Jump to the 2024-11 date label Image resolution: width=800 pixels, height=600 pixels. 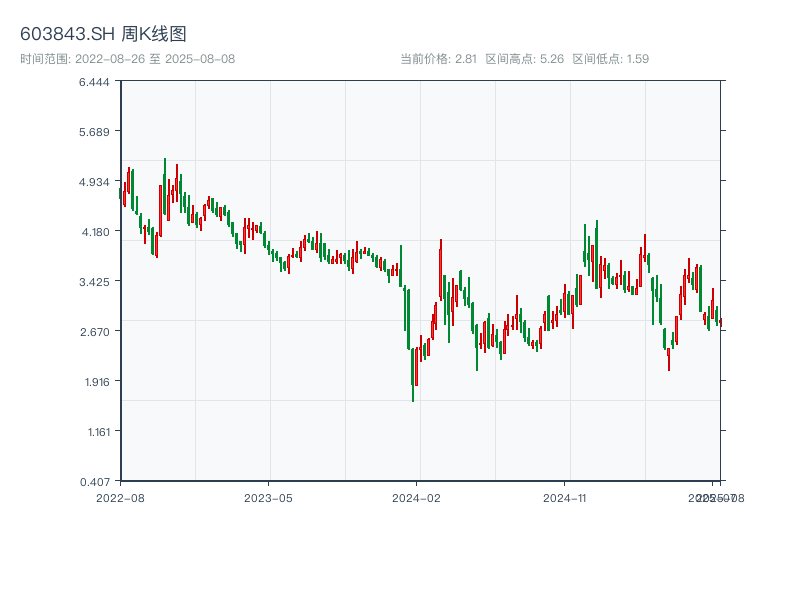566,497
